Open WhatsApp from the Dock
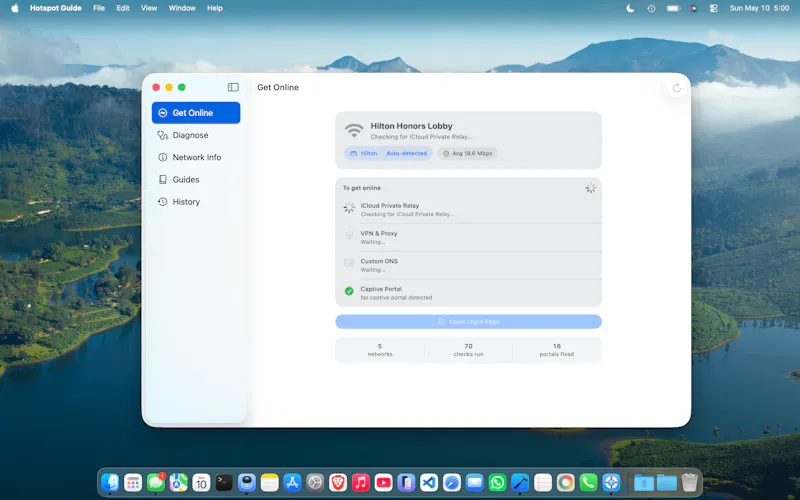This screenshot has height=500, width=800. (497, 482)
